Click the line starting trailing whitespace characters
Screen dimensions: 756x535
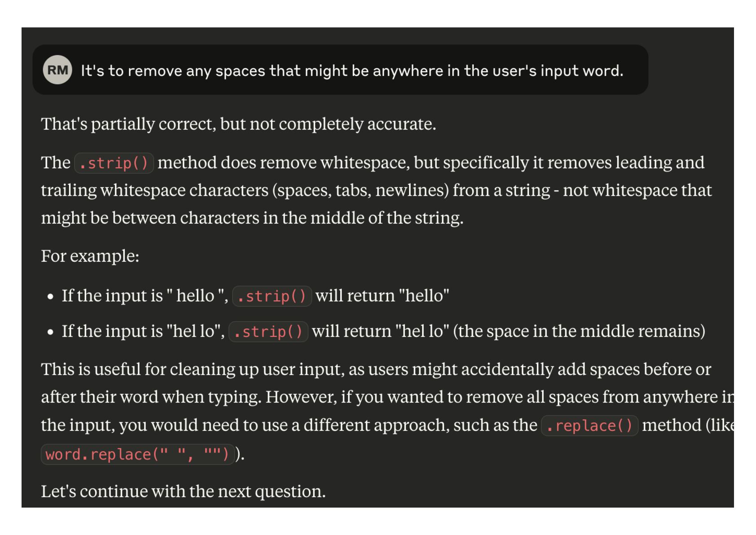[376, 190]
